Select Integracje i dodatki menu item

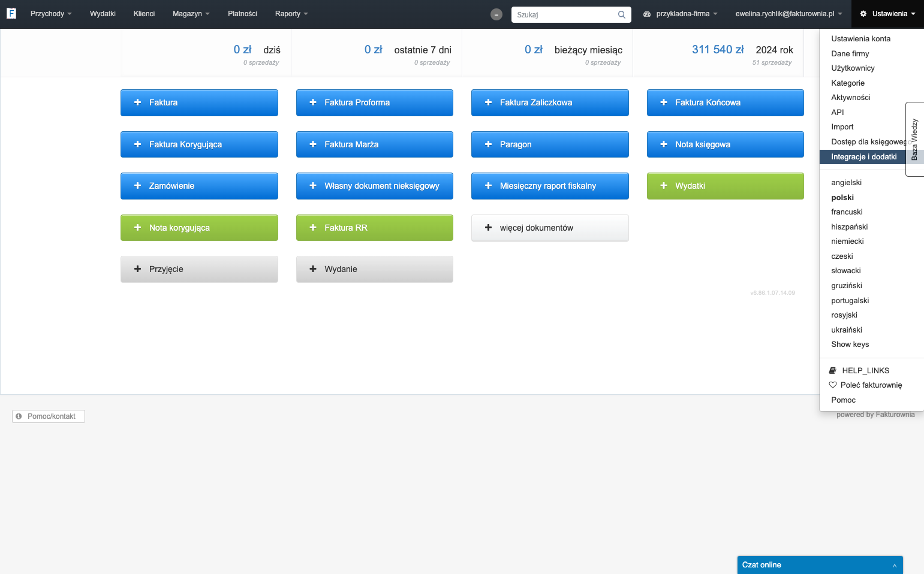click(863, 157)
